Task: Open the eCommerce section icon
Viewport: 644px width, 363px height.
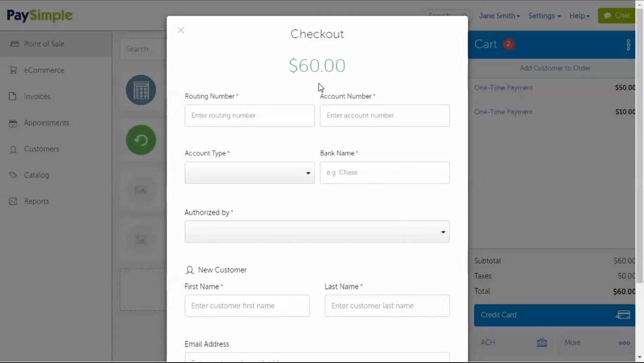Action: (x=13, y=70)
